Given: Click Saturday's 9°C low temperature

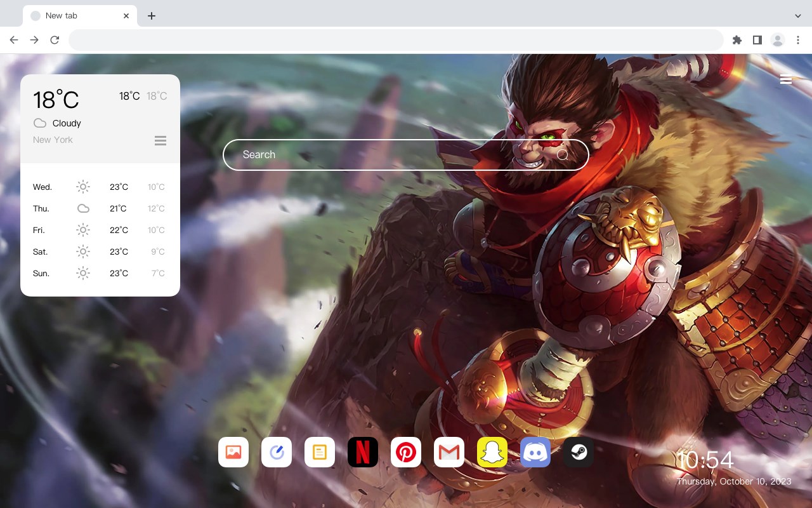Looking at the screenshot, I should (158, 251).
